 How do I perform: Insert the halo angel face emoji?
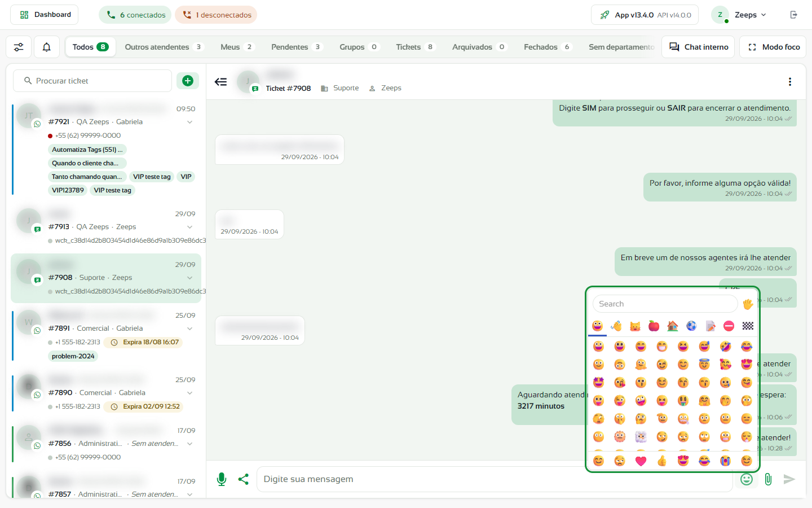(704, 364)
